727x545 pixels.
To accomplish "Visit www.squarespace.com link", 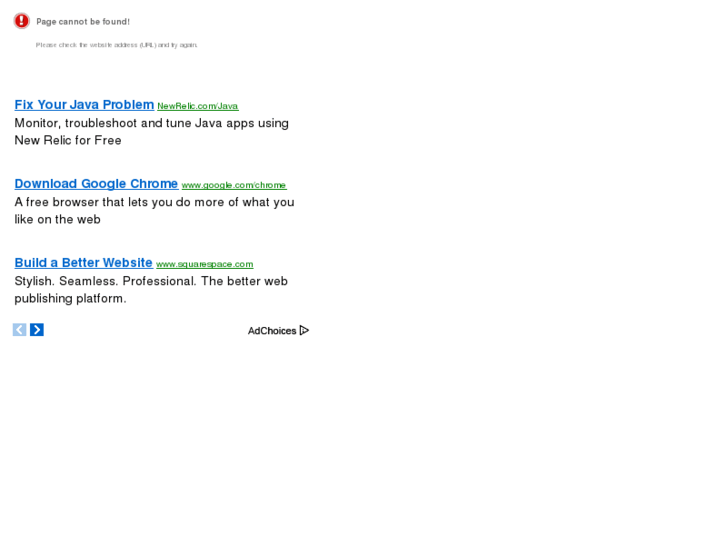I will point(204,264).
